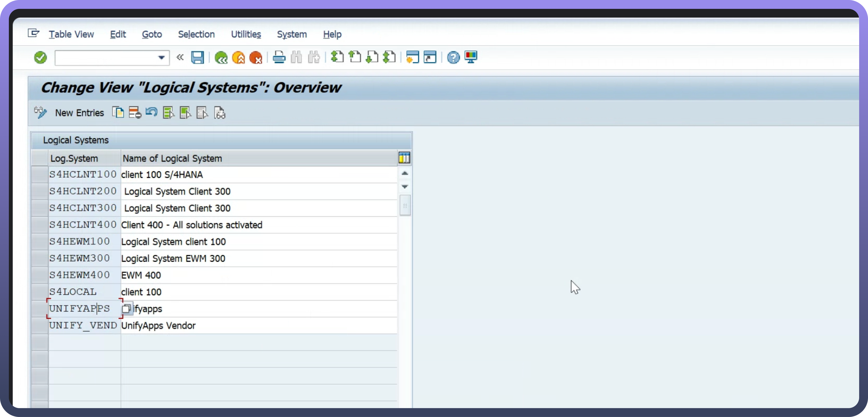The width and height of the screenshot is (868, 417).
Task: Click the Undo Change arrow icon
Action: point(152,112)
